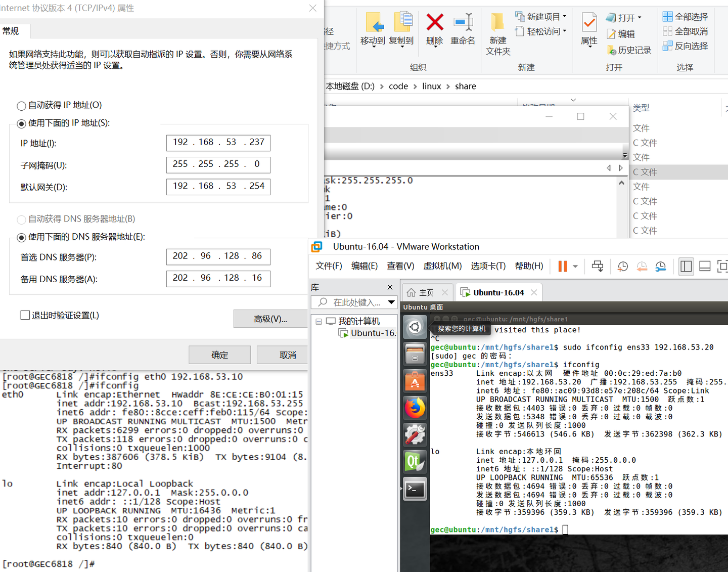The width and height of the screenshot is (728, 572).
Task: Launch Firefox from the Ubuntu dock
Action: pos(415,408)
